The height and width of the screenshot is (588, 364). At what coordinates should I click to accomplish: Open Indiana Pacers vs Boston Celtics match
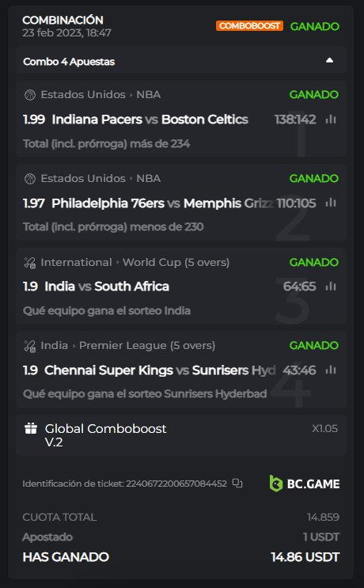150,119
